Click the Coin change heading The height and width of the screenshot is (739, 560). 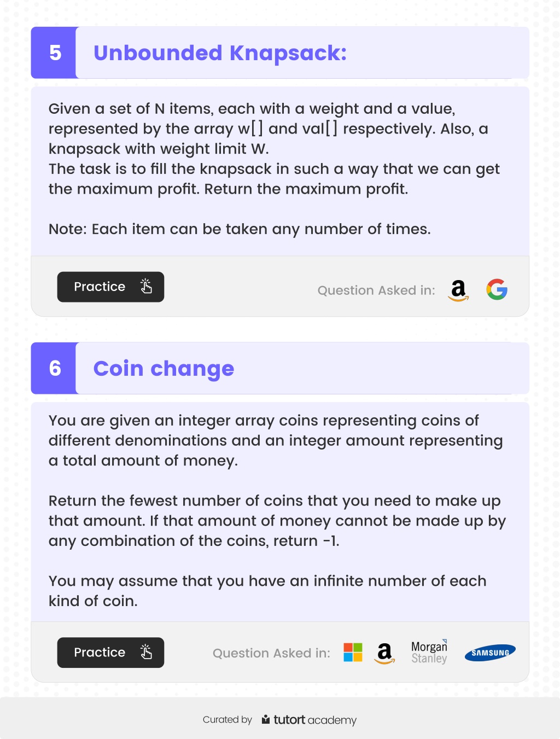tap(164, 369)
